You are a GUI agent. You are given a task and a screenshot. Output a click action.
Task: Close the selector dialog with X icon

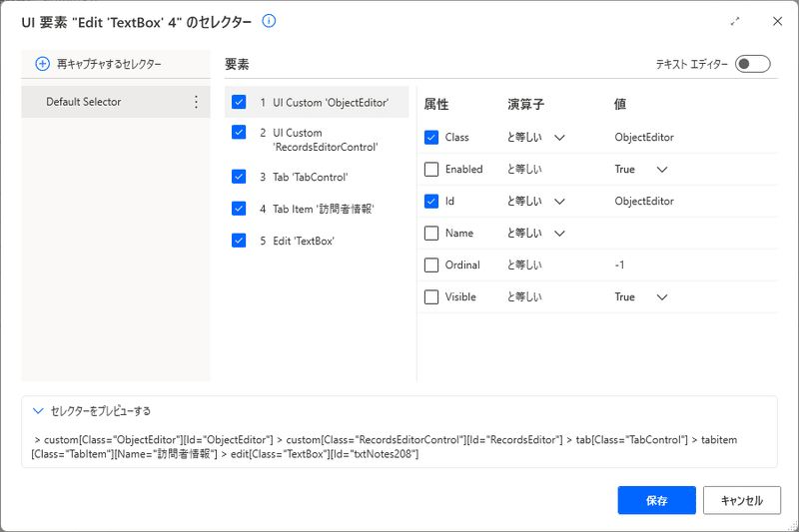click(x=777, y=21)
